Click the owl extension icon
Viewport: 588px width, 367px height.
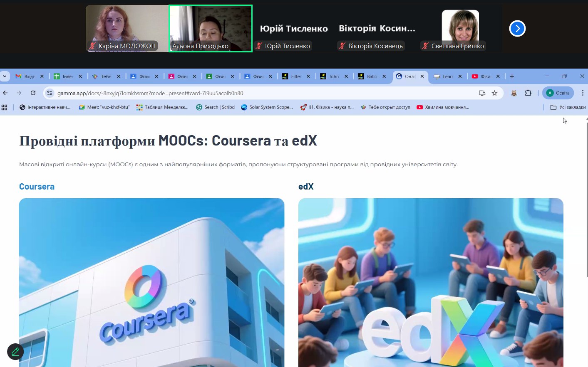514,93
